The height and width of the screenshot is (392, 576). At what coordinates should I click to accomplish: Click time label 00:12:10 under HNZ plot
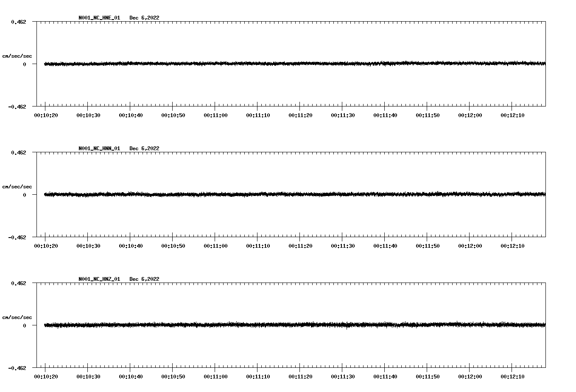pos(512,377)
